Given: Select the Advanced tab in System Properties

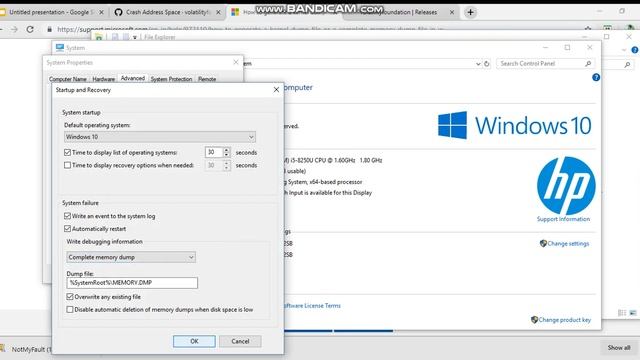Looking at the screenshot, I should (133, 78).
